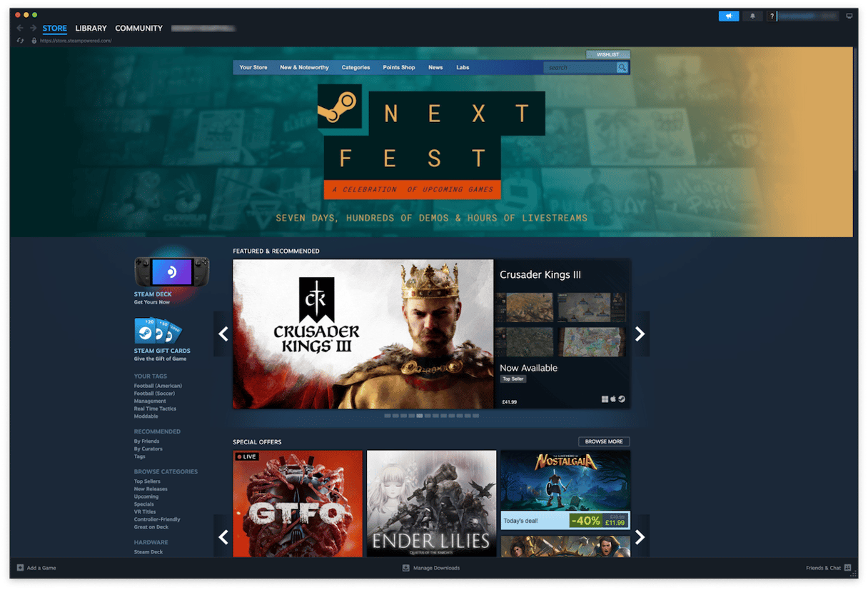Click the announcements megaphone icon
Image resolution: width=868 pixels, height=590 pixels.
[728, 16]
